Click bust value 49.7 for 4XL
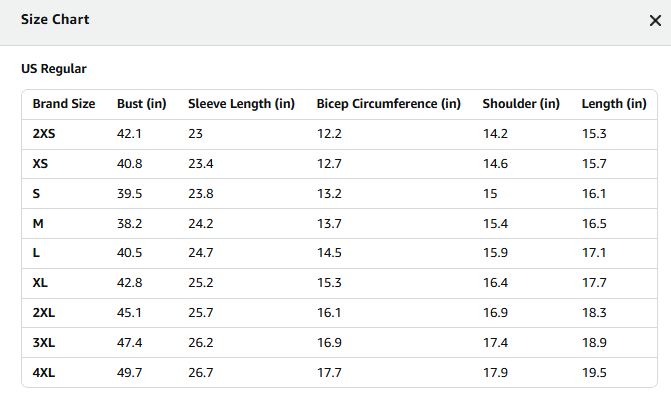Image resolution: width=671 pixels, height=415 pixels. click(x=130, y=373)
